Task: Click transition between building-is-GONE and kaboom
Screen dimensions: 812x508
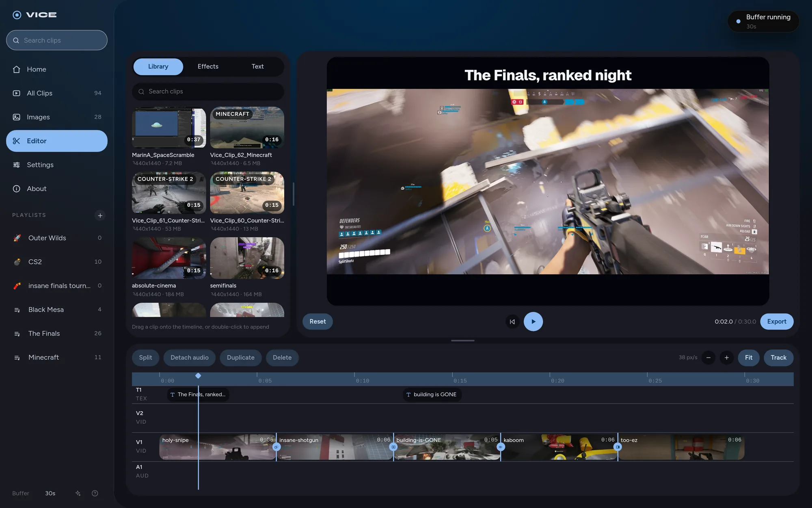Action: [501, 447]
